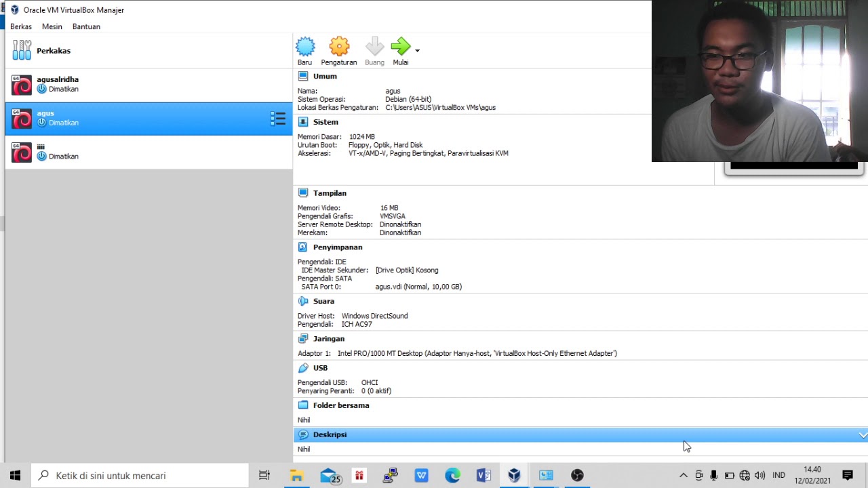Open the USB section header
Screen dimensions: 868x488
pyautogui.click(x=320, y=368)
